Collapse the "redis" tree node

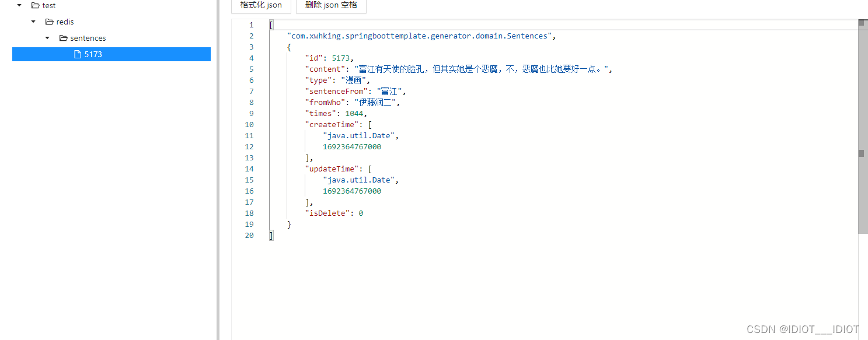click(x=33, y=22)
